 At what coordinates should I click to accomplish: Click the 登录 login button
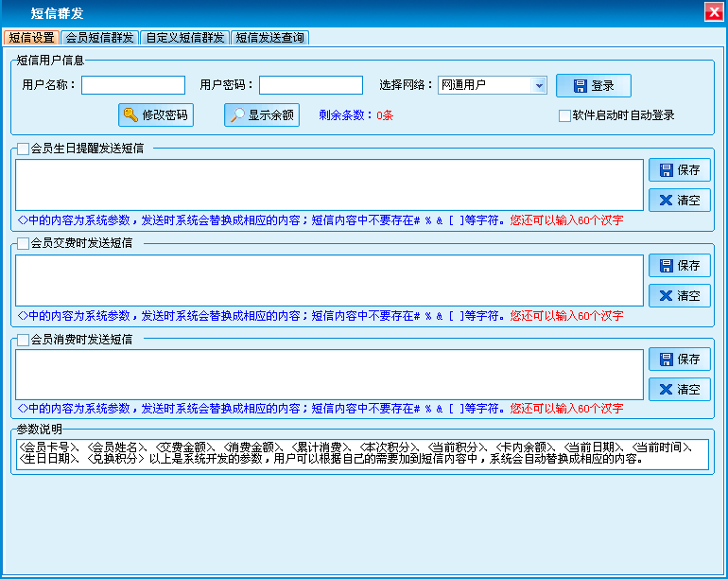click(x=593, y=86)
